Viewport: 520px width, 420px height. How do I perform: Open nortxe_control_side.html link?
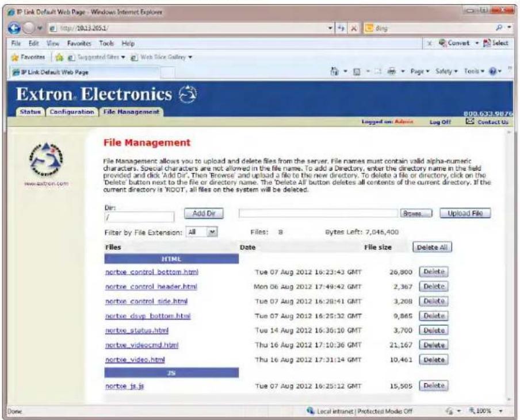point(146,301)
